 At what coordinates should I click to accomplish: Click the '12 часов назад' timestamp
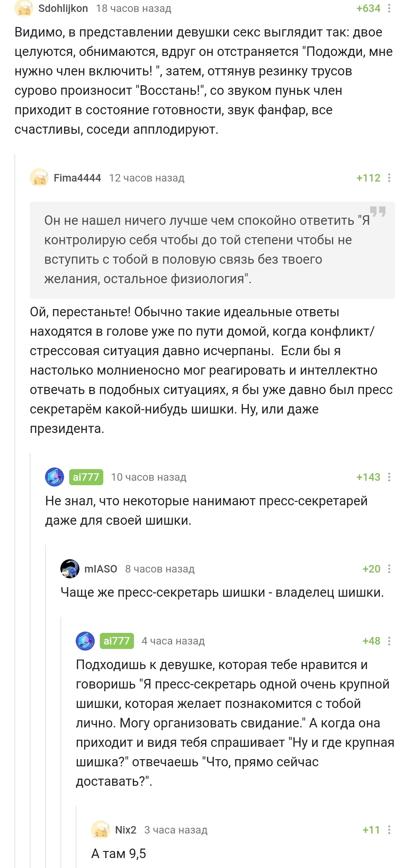tap(147, 178)
